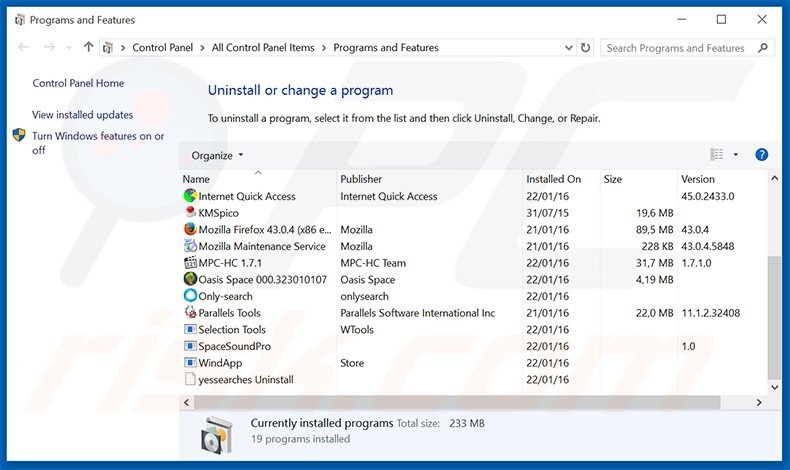Click the vertical scroll down arrow
Image resolution: width=790 pixels, height=470 pixels.
[774, 387]
